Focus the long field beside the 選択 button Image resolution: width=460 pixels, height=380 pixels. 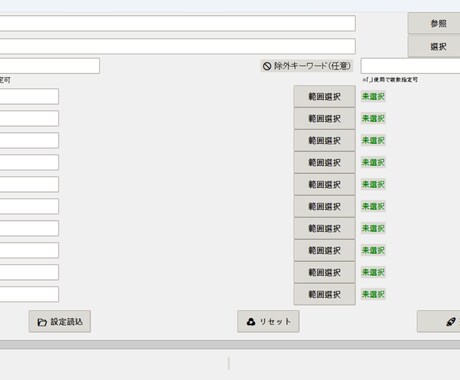(x=178, y=46)
